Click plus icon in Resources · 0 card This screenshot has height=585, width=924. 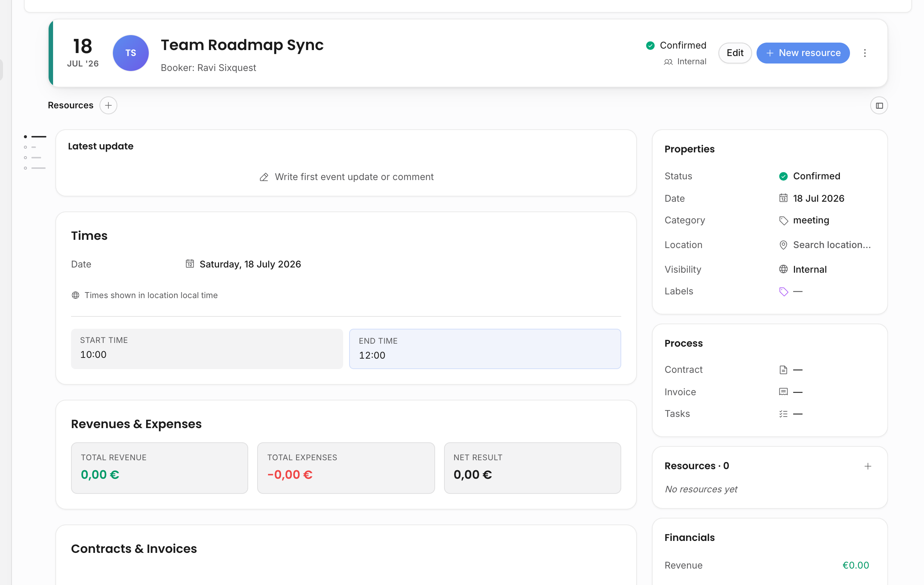pos(868,466)
